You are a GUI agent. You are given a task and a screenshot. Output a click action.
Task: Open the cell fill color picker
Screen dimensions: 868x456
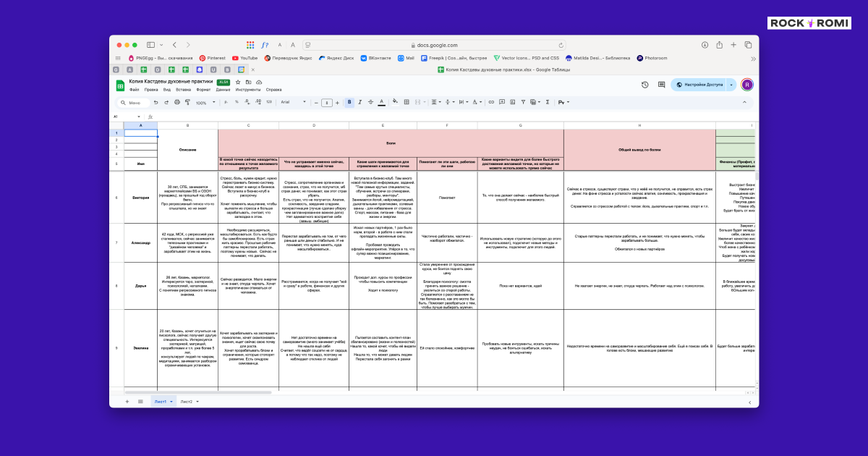[x=395, y=102]
